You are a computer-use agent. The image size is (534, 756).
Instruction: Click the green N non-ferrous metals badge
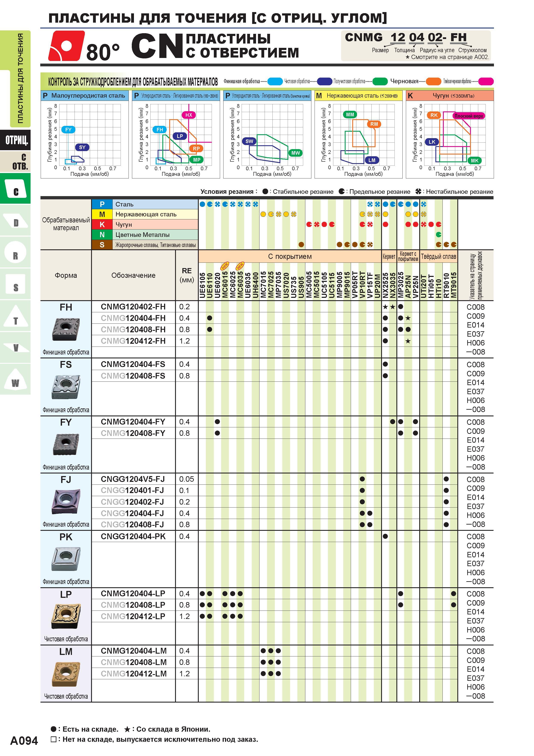102,235
